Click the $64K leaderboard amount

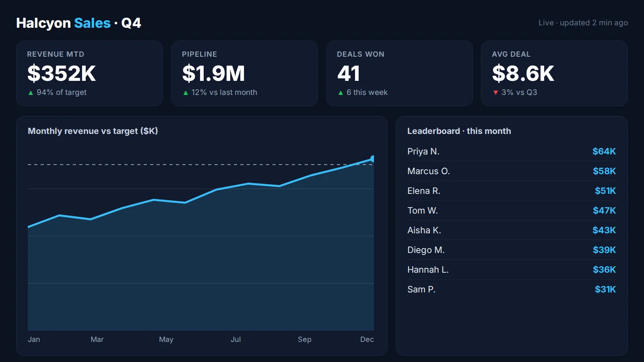pos(604,152)
